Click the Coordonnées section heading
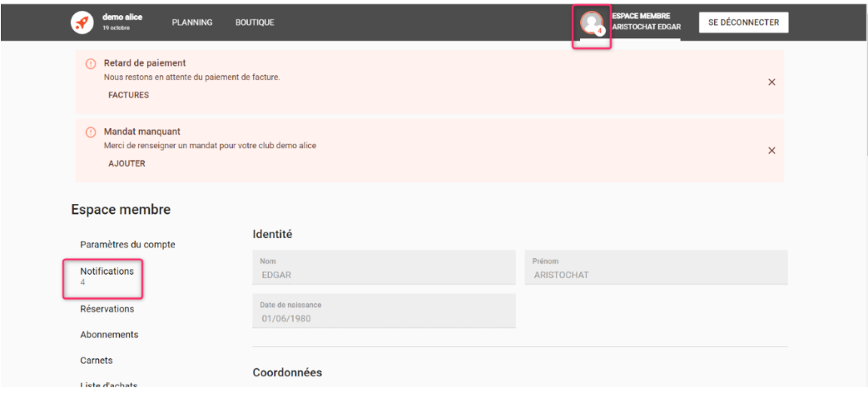The height and width of the screenshot is (413, 868). (287, 372)
